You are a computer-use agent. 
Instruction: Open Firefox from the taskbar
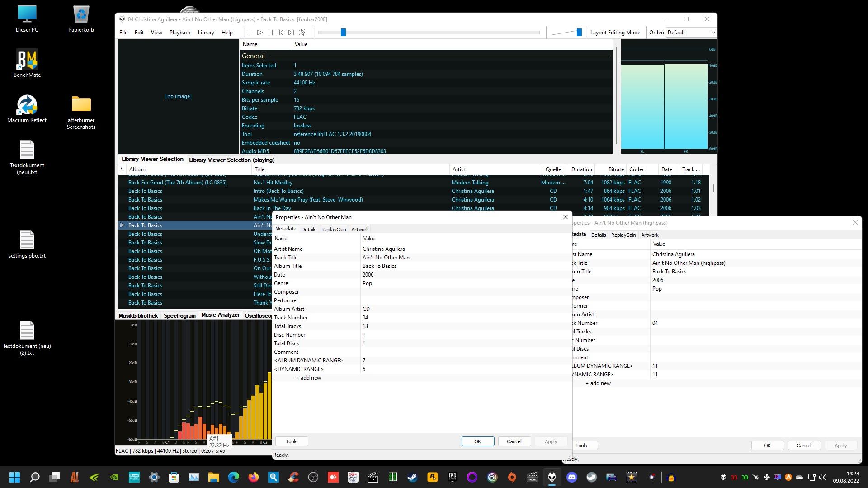coord(253,477)
